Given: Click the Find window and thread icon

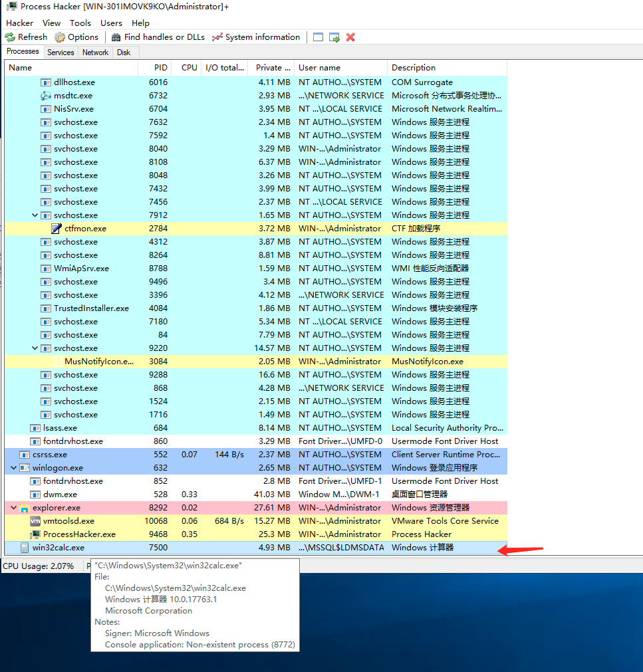Looking at the screenshot, I should [x=334, y=37].
